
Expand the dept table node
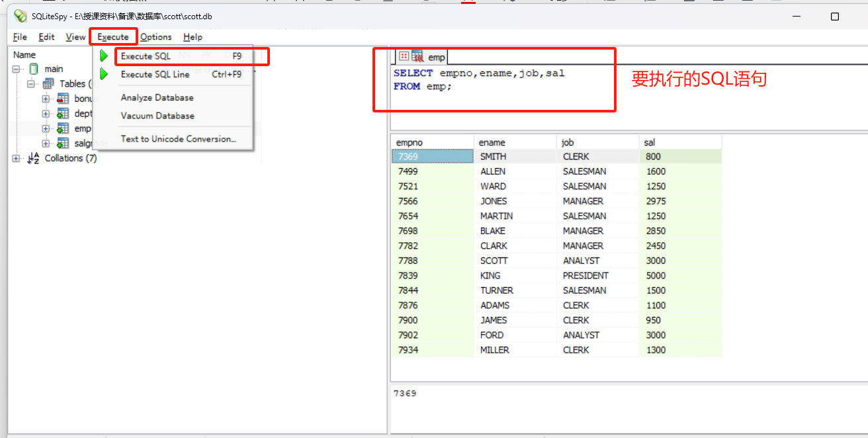point(46,113)
